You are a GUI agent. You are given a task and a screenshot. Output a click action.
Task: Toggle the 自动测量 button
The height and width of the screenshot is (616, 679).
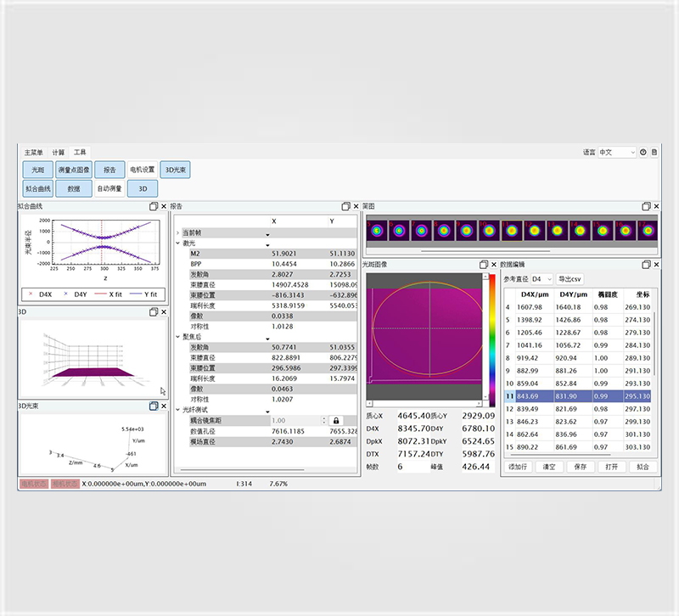click(x=109, y=188)
